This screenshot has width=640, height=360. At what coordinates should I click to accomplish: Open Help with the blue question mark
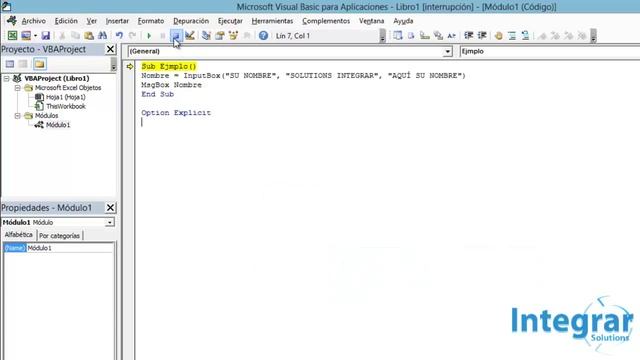coord(263,36)
